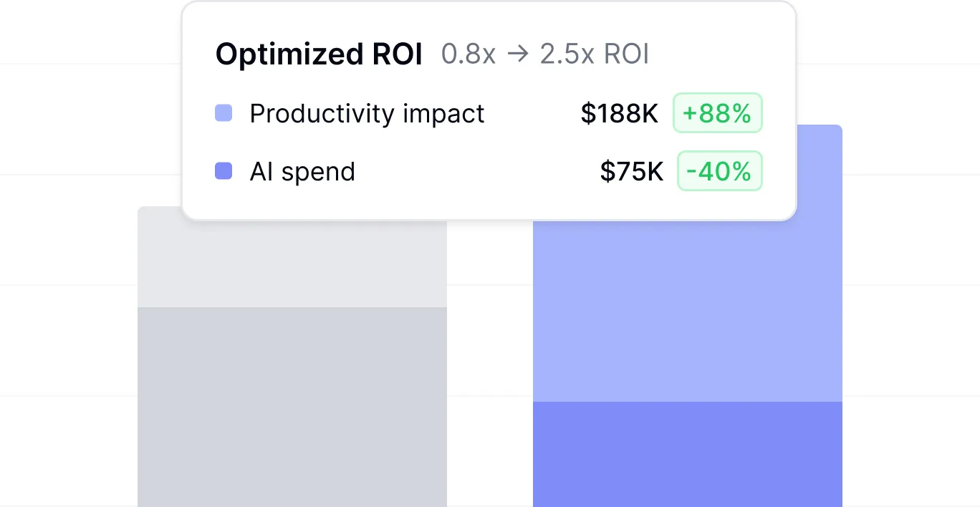Click the dark blue lower segment of right bar
This screenshot has width=980, height=507.
coord(688,454)
